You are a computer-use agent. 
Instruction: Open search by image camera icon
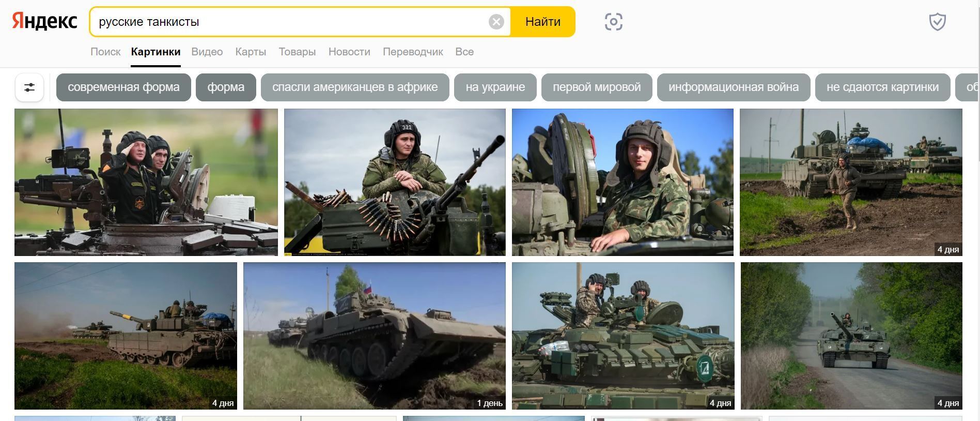pyautogui.click(x=613, y=22)
